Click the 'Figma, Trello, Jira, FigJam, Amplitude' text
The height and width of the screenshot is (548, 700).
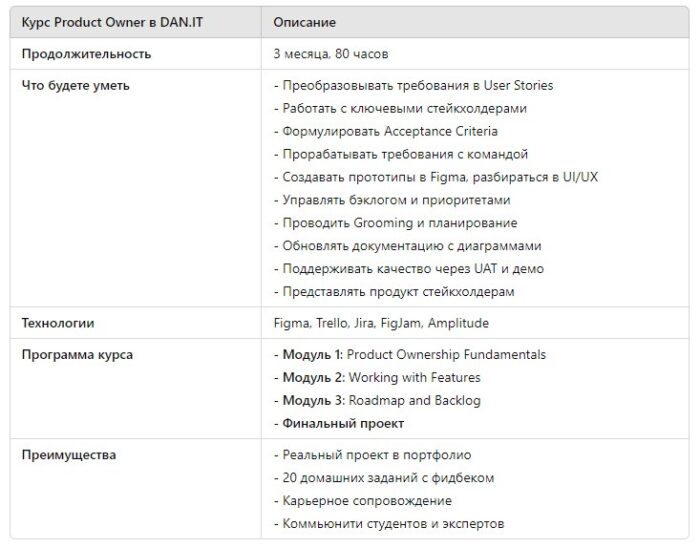pyautogui.click(x=381, y=323)
